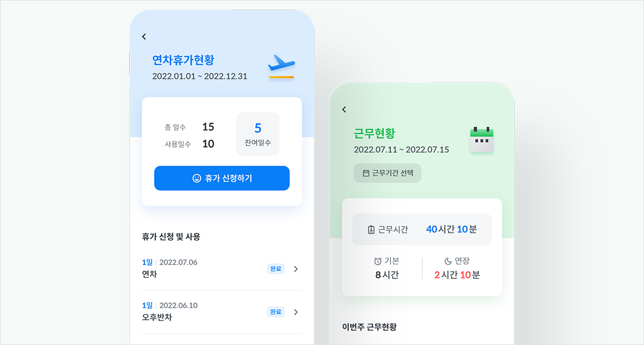Screen dimensions: 644x345
Task: Tap the green calendar icon beside 근무현황
Action: (x=481, y=140)
